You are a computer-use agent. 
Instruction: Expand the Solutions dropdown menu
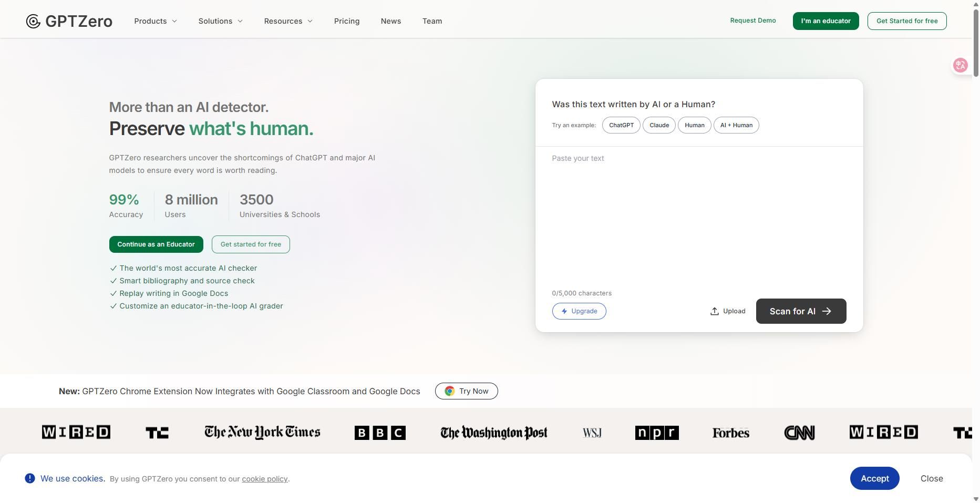221,21
